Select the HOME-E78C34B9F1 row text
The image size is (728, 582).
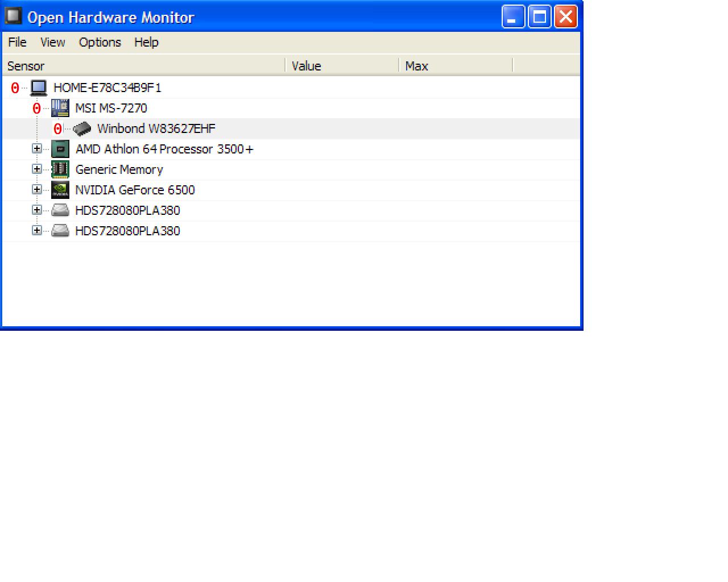pyautogui.click(x=107, y=88)
